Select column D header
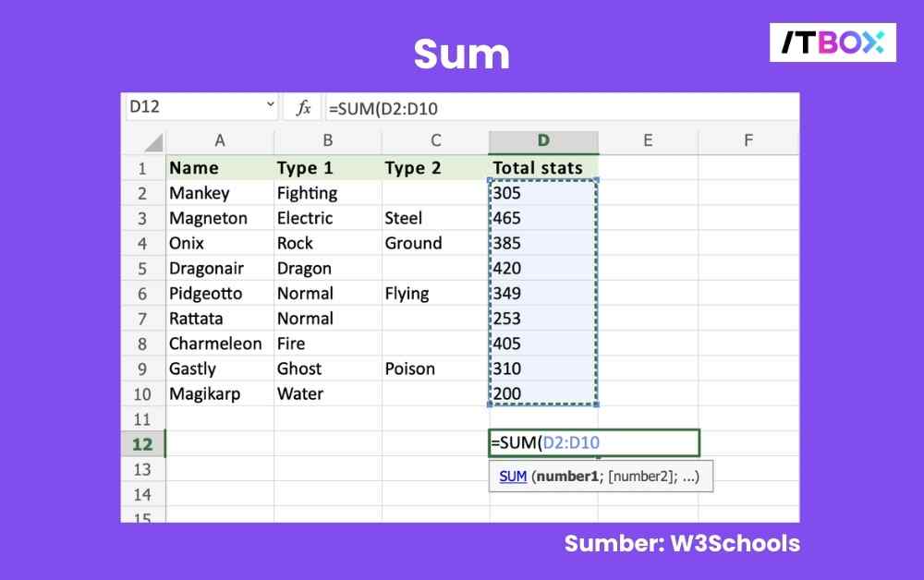This screenshot has height=580, width=924. pos(543,141)
